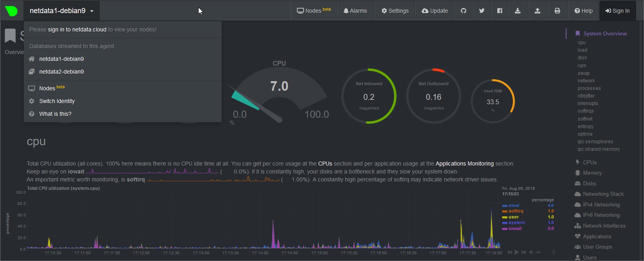Open the Twitter icon in navbar
The width and height of the screenshot is (644, 261).
482,11
